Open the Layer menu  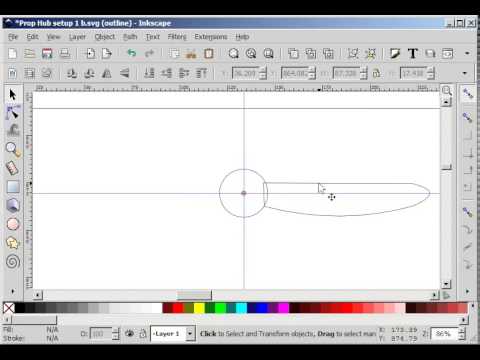coord(77,37)
